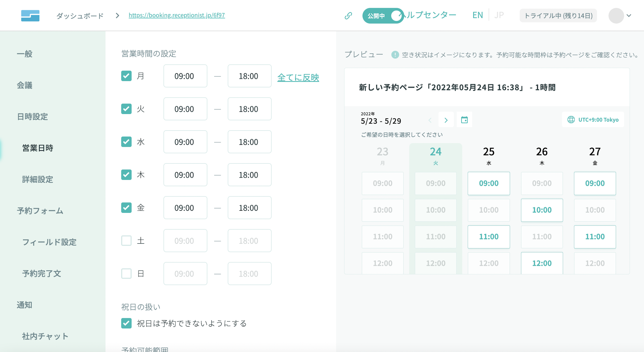Image resolution: width=644 pixels, height=352 pixels.
Task: Open the calendar date picker icon
Action: 464,120
